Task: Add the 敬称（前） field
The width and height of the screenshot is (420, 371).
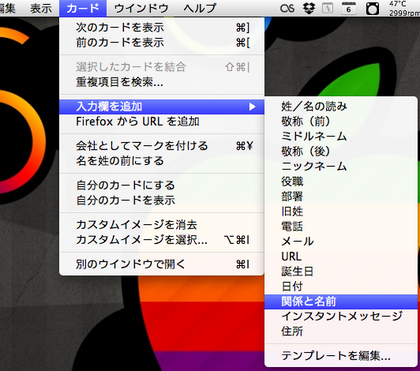Action: [x=341, y=122]
